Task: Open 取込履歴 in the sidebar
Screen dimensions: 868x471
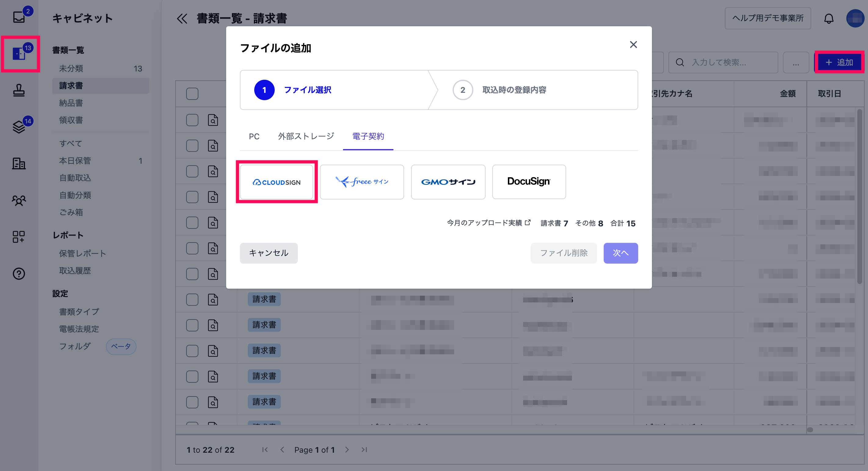Action: tap(100, 271)
